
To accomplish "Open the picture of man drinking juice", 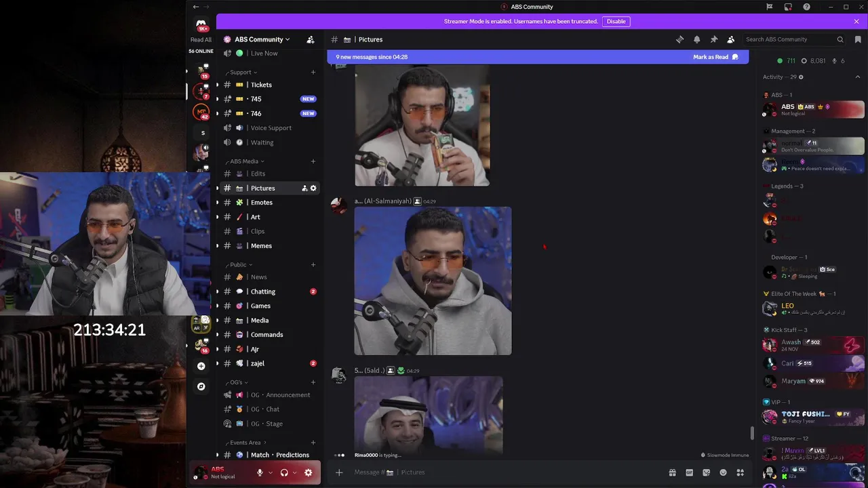I will tap(422, 126).
